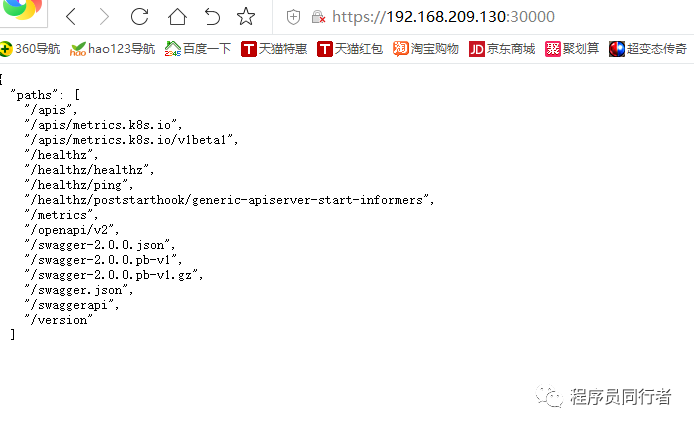The width and height of the screenshot is (694, 428).
Task: Click the generic-apiserver-start-informers poststarthook entry
Action: tap(227, 200)
